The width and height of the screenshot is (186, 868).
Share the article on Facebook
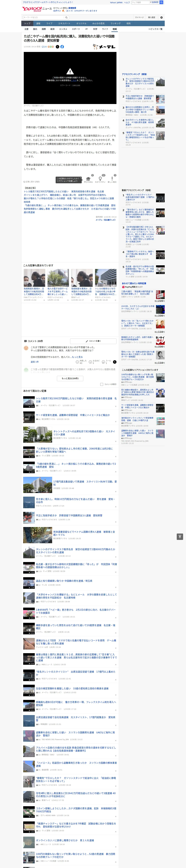pos(62,47)
